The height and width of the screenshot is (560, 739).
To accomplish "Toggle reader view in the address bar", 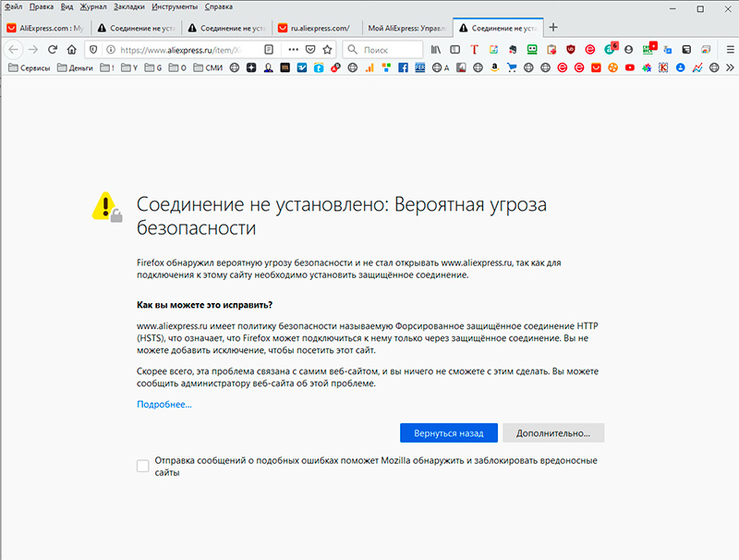I will (269, 49).
